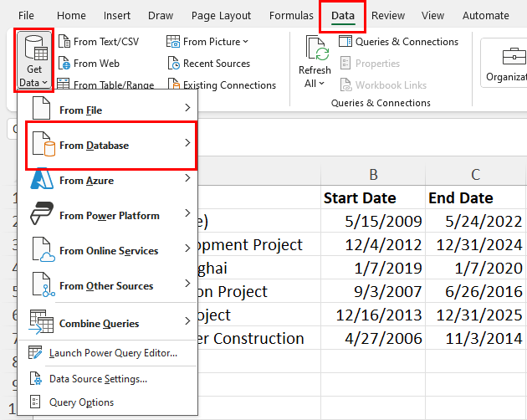
Task: Select cell with date 5/15/2009
Action: point(373,221)
